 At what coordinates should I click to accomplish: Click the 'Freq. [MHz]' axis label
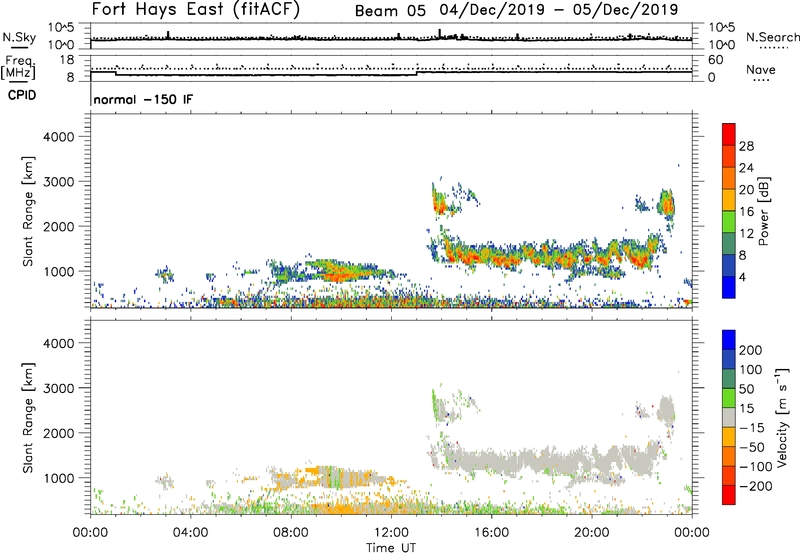pos(18,67)
